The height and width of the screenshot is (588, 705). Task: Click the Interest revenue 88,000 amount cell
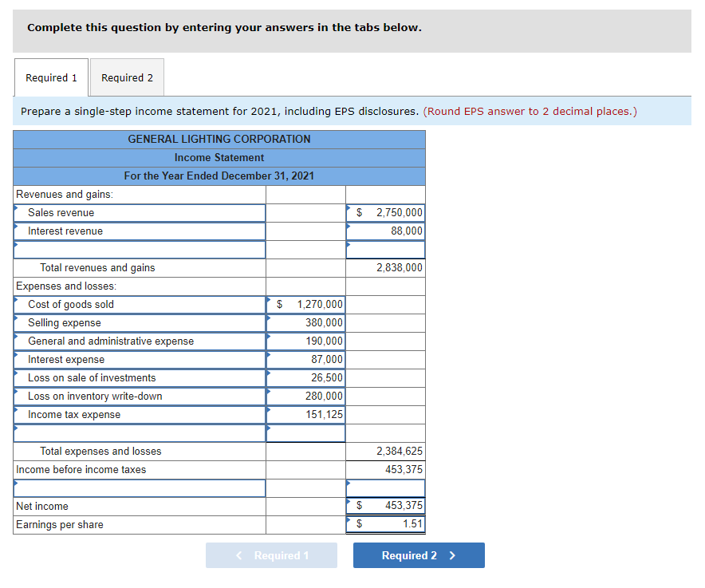(x=385, y=231)
